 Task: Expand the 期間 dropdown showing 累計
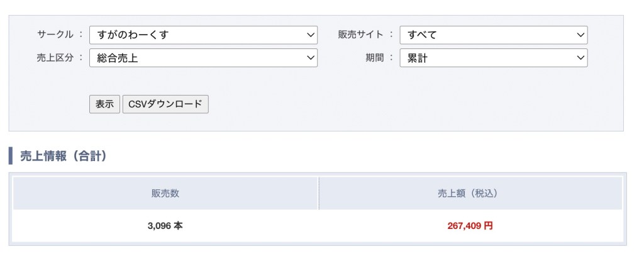coord(493,58)
